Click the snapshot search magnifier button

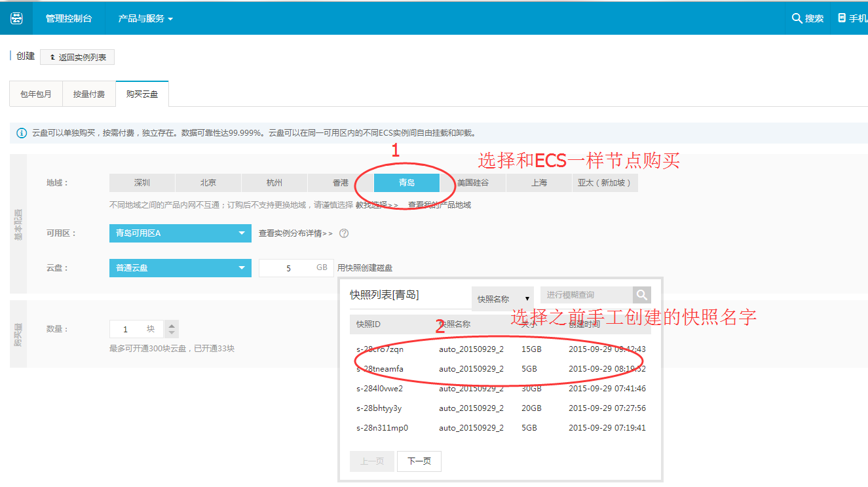point(642,295)
